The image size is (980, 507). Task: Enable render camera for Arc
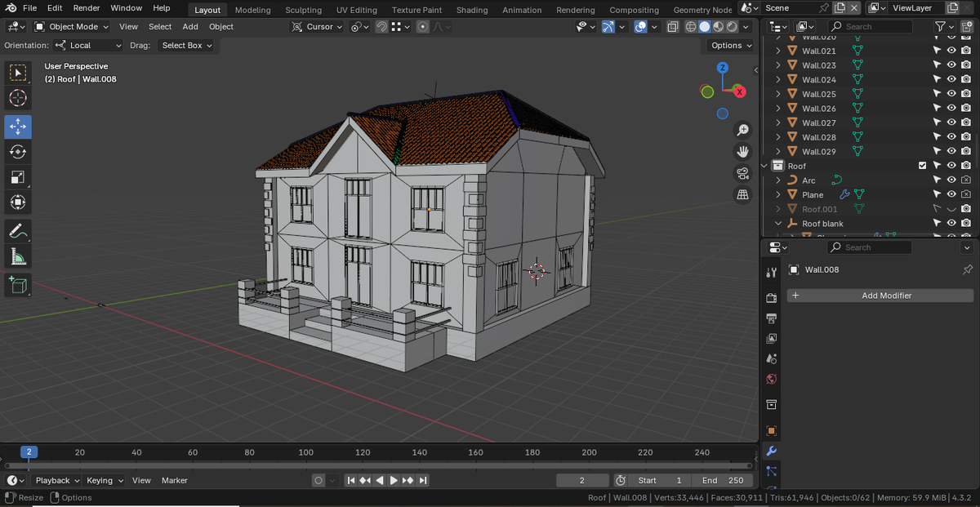[966, 180]
